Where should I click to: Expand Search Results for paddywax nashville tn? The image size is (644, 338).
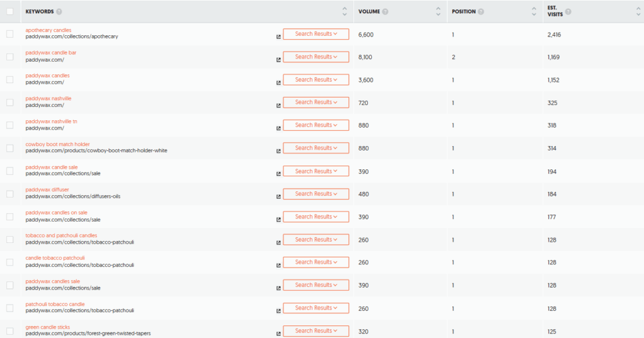pyautogui.click(x=316, y=125)
